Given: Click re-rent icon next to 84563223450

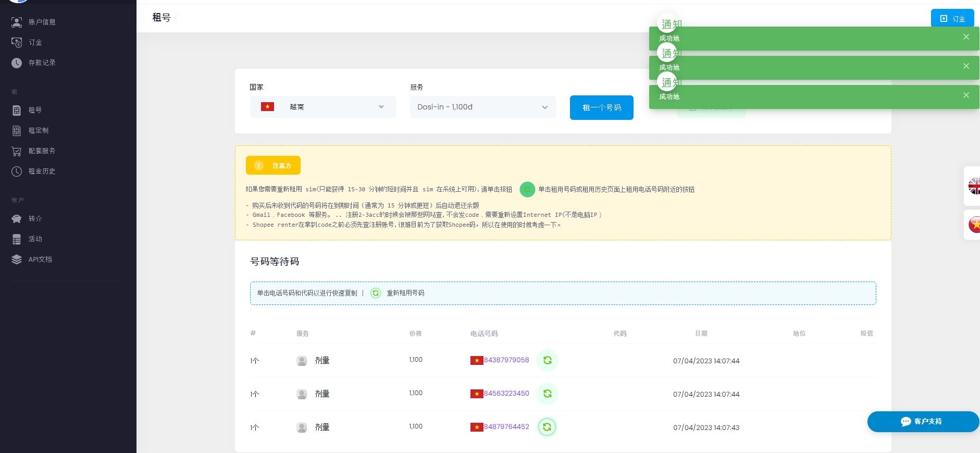Looking at the screenshot, I should [547, 394].
